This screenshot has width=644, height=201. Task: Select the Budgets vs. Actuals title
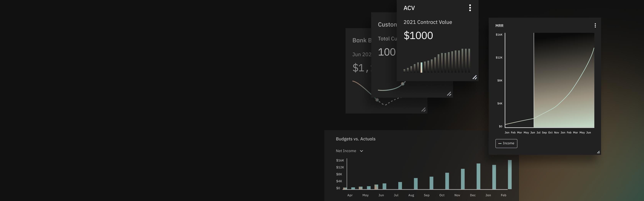coord(356,139)
